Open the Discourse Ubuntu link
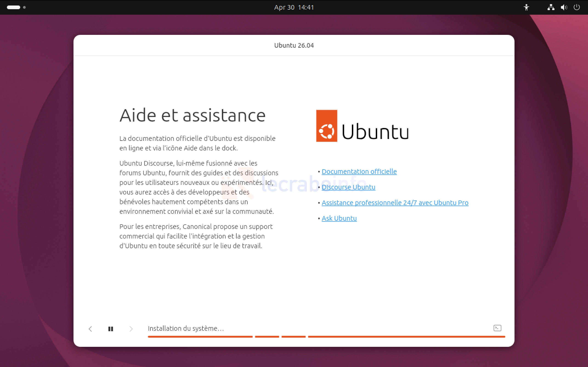This screenshot has width=588, height=367. pos(348,187)
